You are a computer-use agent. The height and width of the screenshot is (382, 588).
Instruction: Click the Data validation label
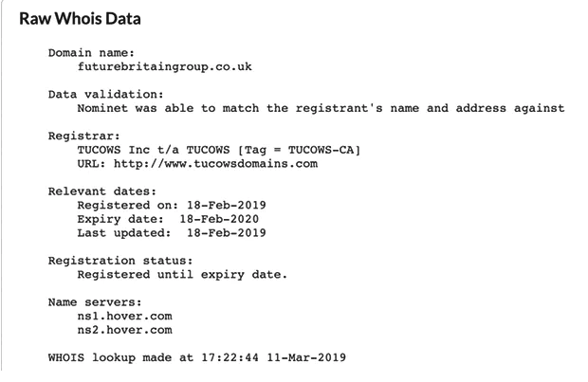coord(106,95)
